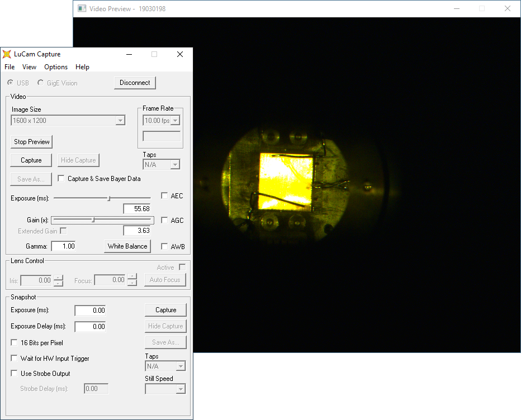The width and height of the screenshot is (521, 420).
Task: Click the Disconnect button
Action: click(135, 83)
